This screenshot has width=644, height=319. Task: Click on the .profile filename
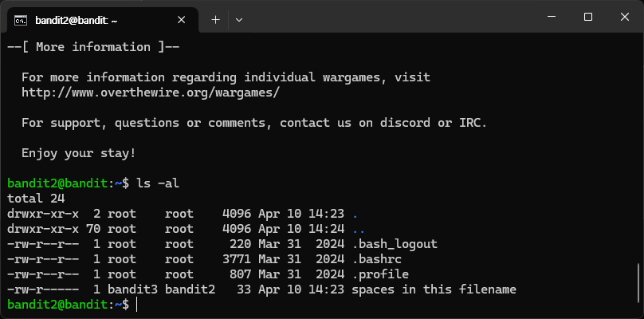[x=381, y=274]
